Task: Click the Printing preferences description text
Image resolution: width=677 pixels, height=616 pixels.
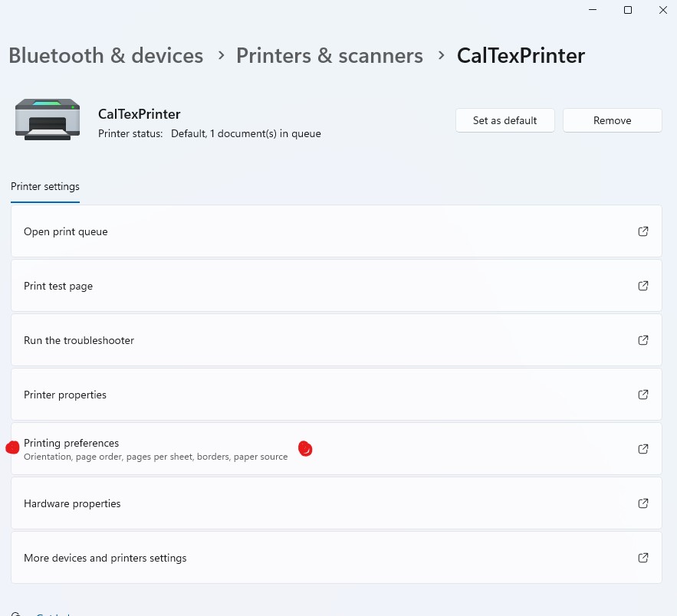Action: point(156,457)
